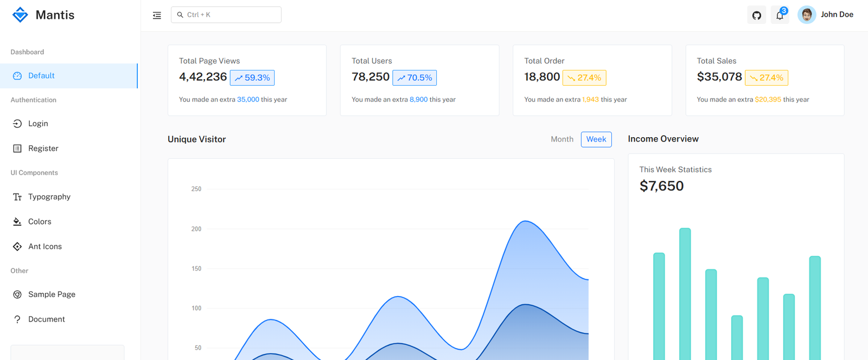Click the Sample Page chrome icon
This screenshot has height=360, width=868.
pos(17,294)
